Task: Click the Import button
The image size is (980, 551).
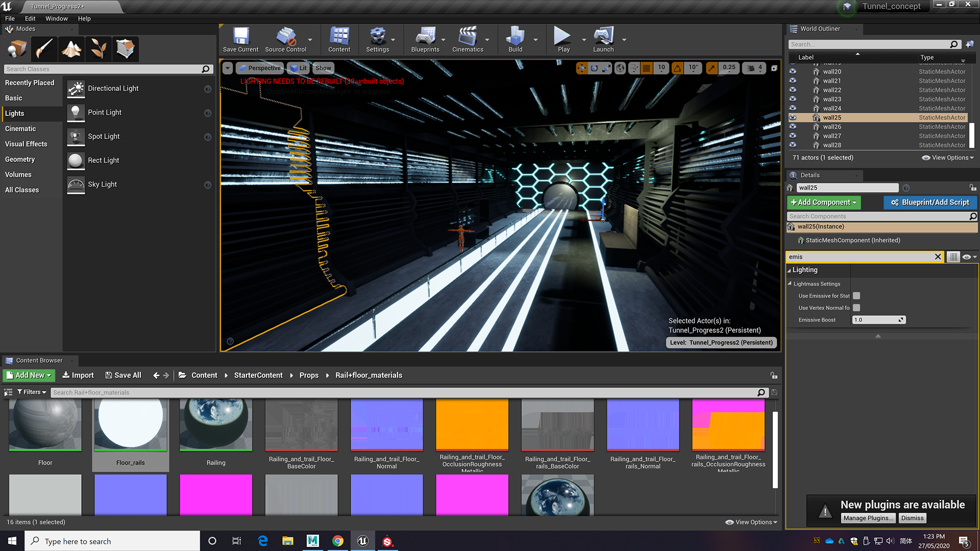Action: (x=78, y=375)
